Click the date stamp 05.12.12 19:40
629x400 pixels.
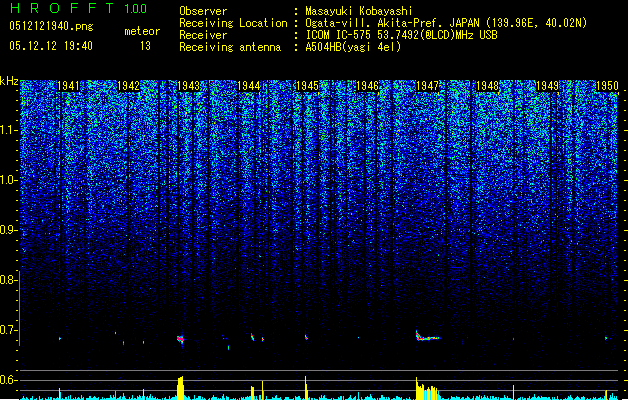[51, 46]
